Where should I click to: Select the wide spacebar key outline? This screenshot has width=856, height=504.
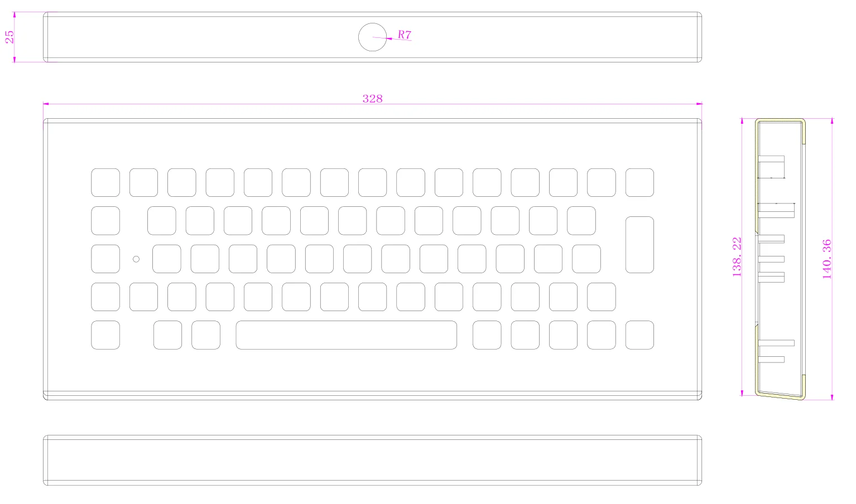346,335
